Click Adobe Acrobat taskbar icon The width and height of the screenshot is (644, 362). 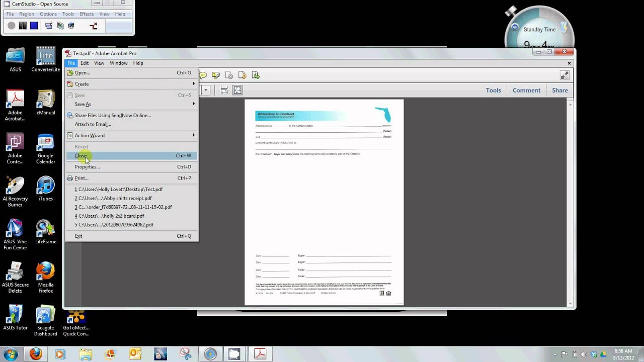point(260,354)
